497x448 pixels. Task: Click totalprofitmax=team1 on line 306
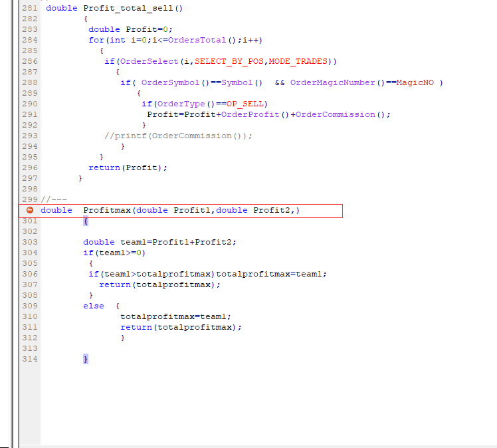271,274
